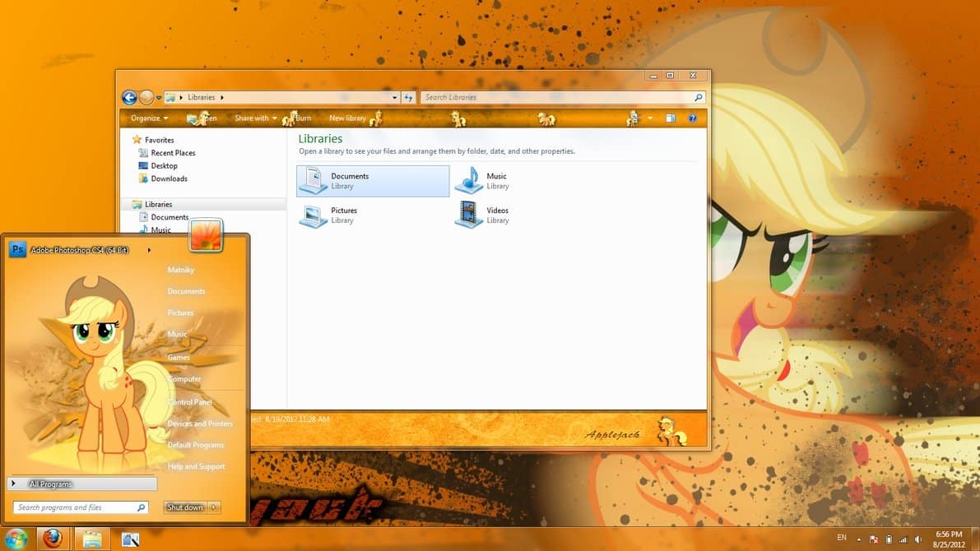Click the volume icon in system tray

point(916,539)
